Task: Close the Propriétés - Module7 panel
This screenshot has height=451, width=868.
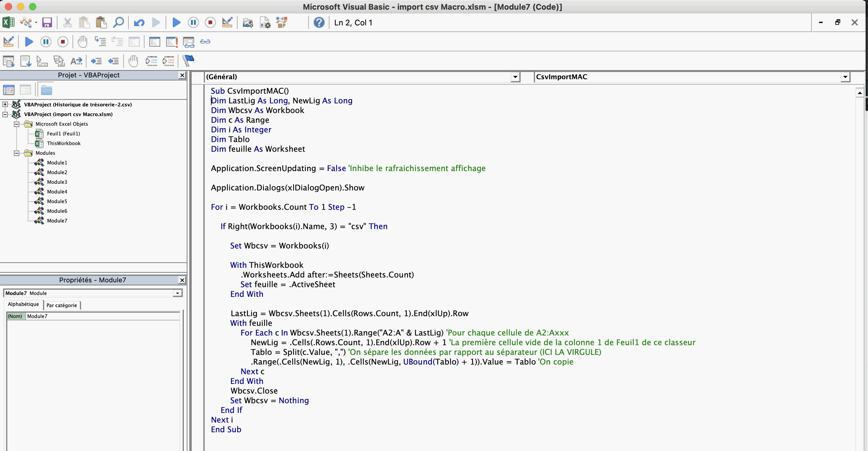Action: (x=182, y=280)
